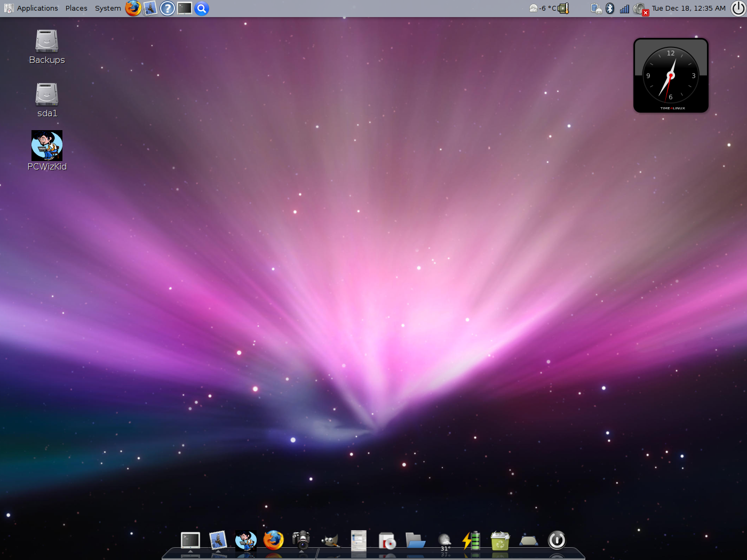Launch Terminal from the dock
Screen dimensions: 747x560
(190, 541)
